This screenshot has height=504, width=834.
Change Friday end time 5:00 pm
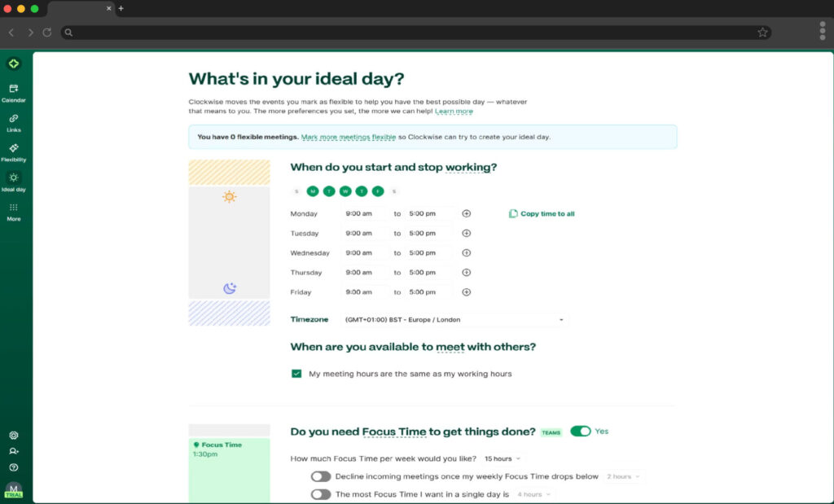point(428,291)
